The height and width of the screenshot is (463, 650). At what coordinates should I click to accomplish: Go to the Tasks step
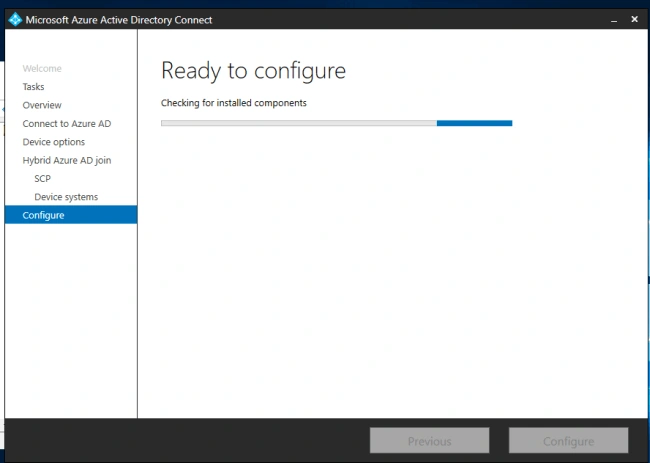[33, 87]
